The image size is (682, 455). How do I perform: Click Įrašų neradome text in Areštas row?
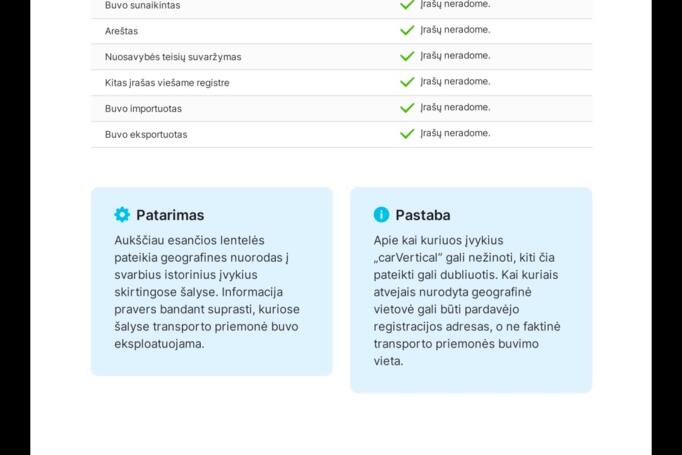pyautogui.click(x=455, y=30)
